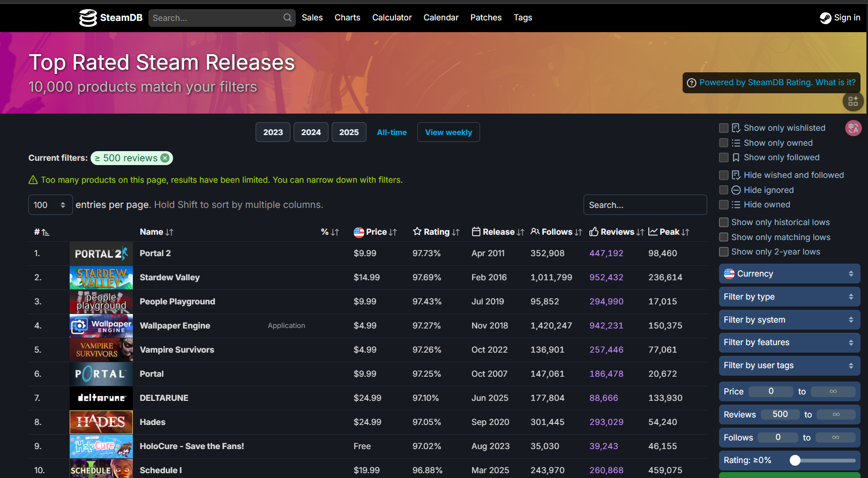Viewport: 868px width, 478px height.
Task: Enable Show only wishlisted checkbox
Action: click(723, 128)
